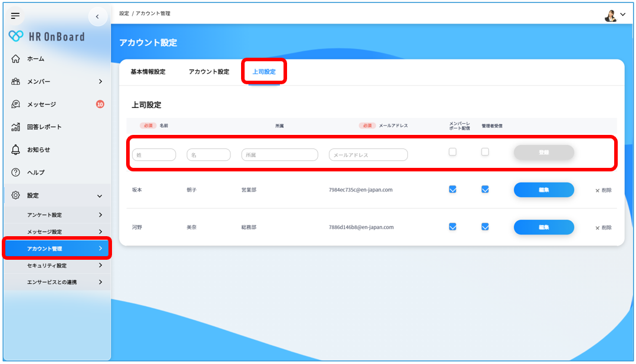Uncheck 管理者受信 for 坂本
The height and width of the screenshot is (364, 636).
click(x=485, y=189)
